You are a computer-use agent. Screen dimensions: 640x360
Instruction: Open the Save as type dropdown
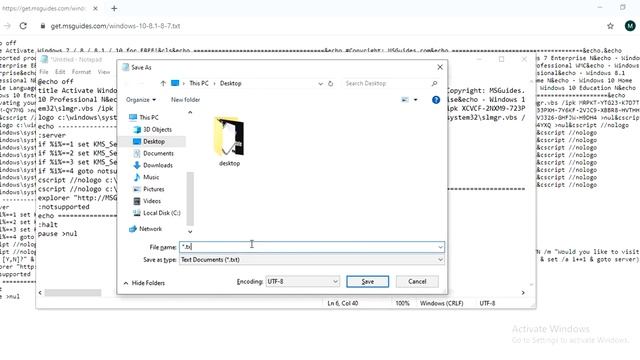point(312,260)
